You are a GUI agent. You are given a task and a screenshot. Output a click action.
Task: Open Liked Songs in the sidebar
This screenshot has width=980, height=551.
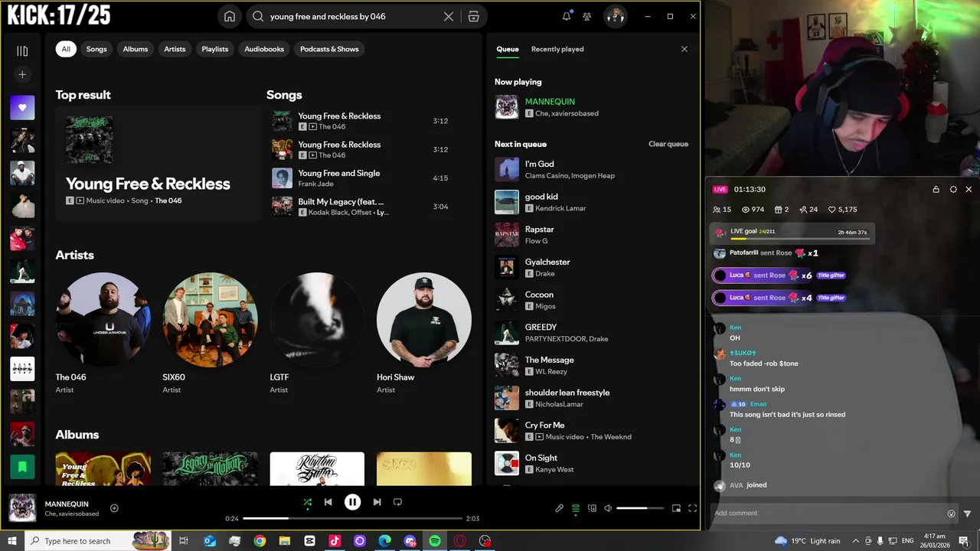click(x=22, y=108)
